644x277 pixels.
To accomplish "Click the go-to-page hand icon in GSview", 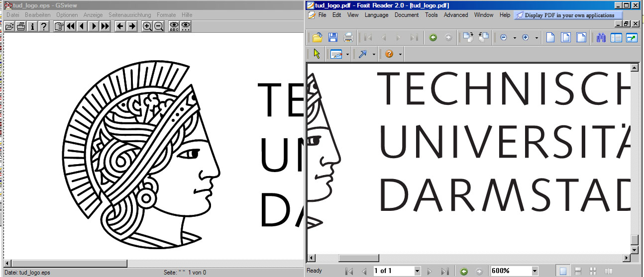I will [59, 26].
